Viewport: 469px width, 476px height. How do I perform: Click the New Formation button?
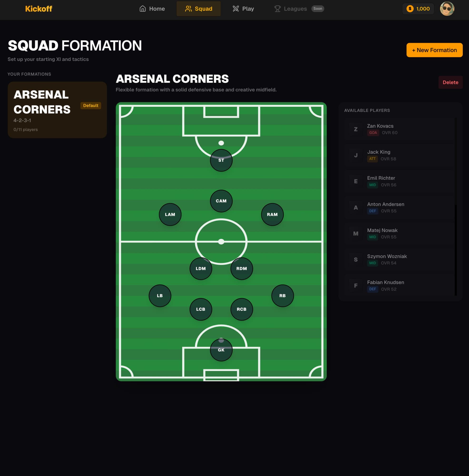[434, 50]
